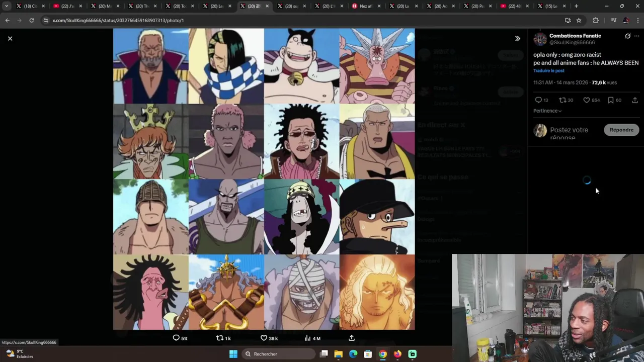Open the browser extensions puzzle icon
Screen dimensions: 644x362
click(x=596, y=20)
